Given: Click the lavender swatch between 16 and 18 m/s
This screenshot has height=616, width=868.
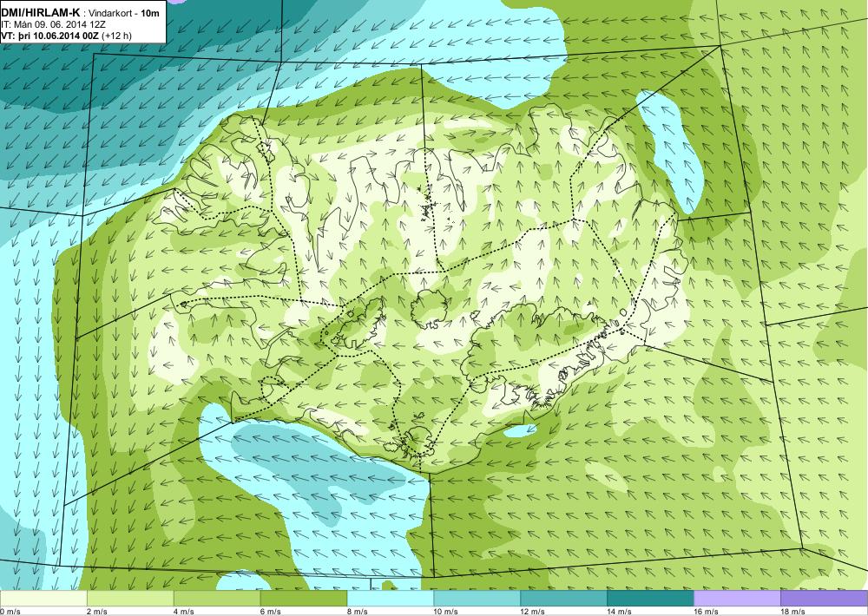Looking at the screenshot, I should (737, 599).
